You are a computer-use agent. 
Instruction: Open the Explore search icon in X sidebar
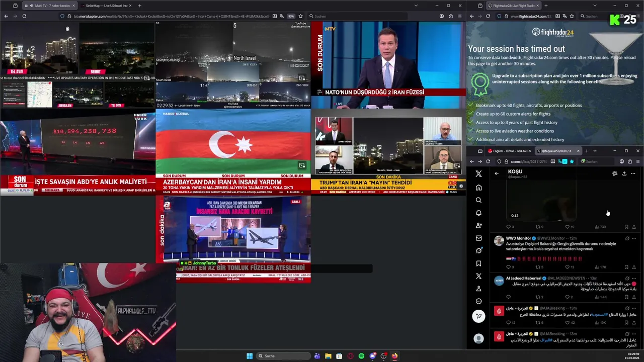478,200
